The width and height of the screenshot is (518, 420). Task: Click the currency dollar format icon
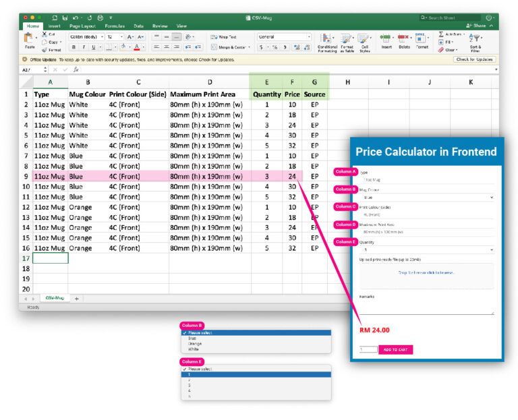[x=261, y=47]
